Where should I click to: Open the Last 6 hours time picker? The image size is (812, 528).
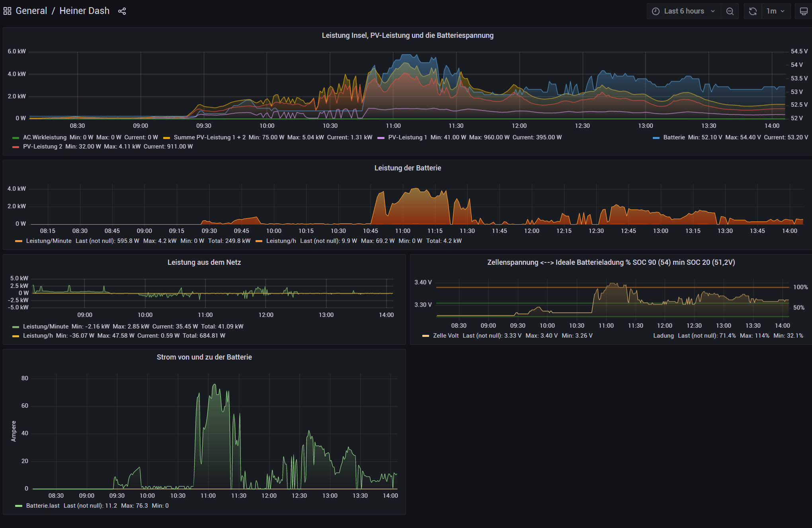(x=684, y=11)
